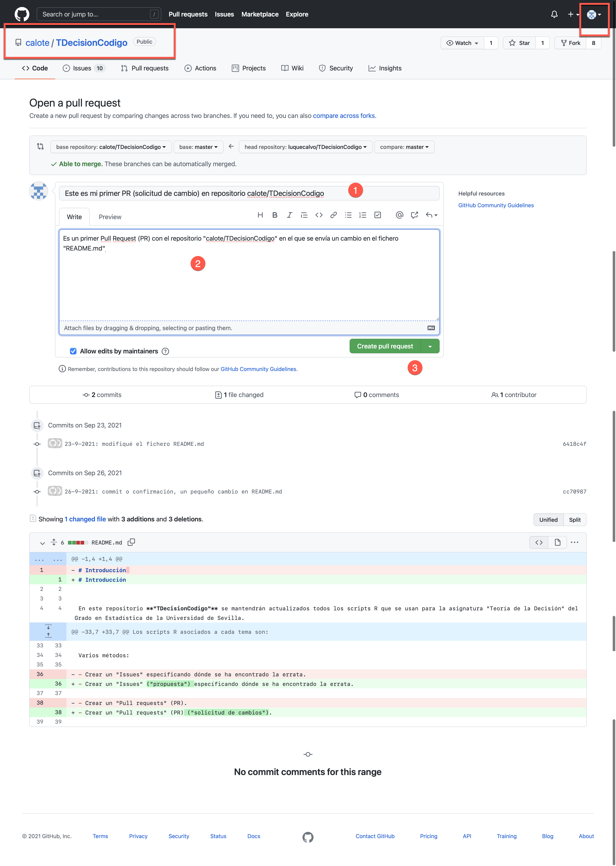Image resolution: width=616 pixels, height=866 pixels.
Task: Toggle Allow edits by maintainers checkbox
Action: pos(73,351)
